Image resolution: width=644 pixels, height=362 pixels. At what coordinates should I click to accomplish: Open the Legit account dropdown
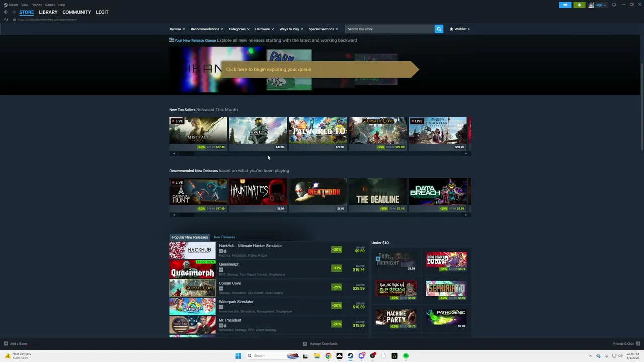[598, 5]
